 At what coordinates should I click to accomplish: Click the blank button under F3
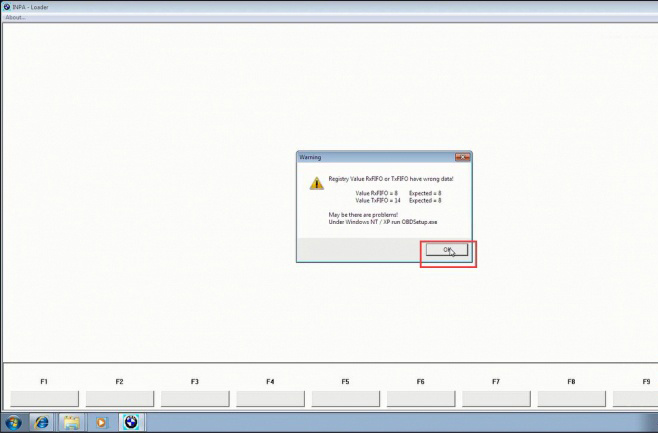tap(195, 399)
